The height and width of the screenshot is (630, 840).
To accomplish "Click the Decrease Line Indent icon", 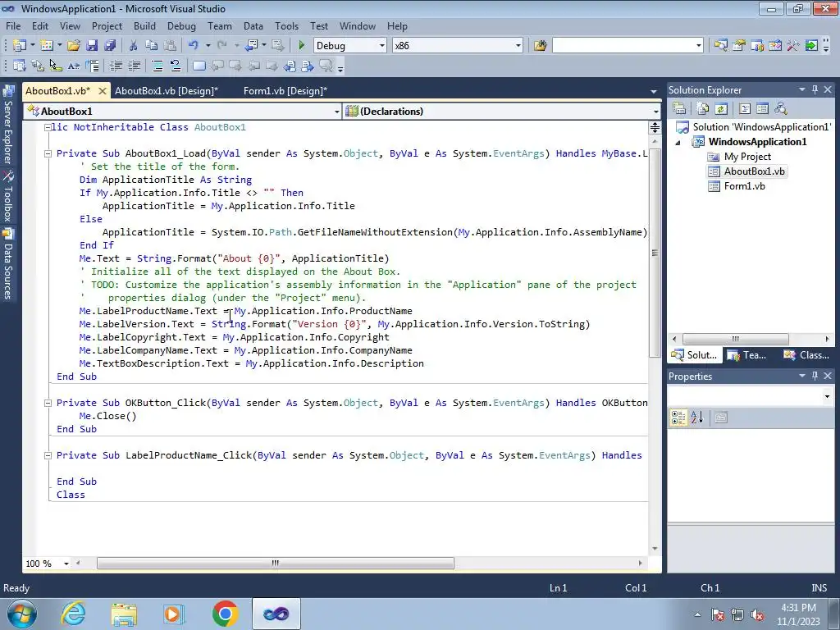I will click(x=116, y=66).
